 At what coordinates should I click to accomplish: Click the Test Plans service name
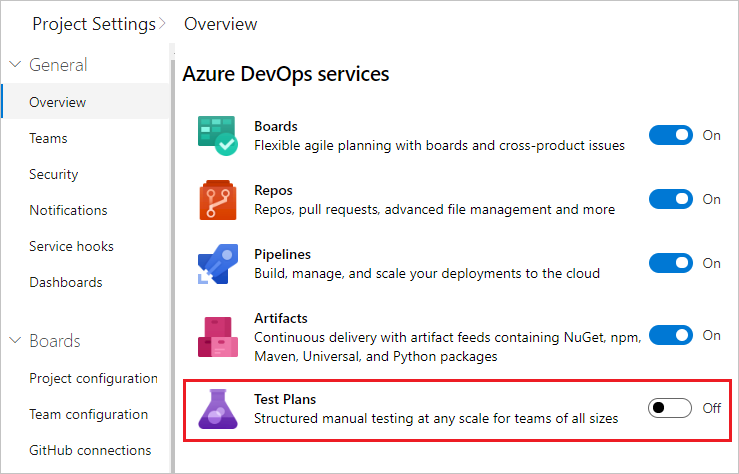tap(285, 399)
